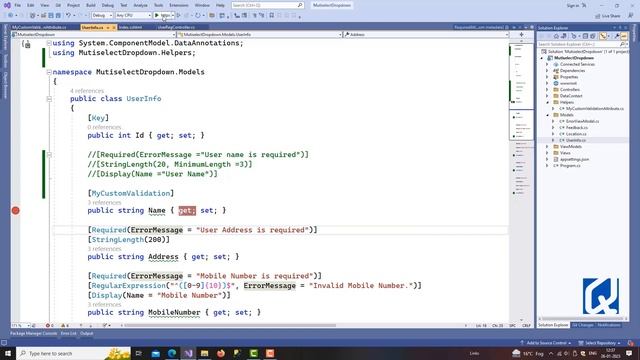Click the Visual Studio logo icon
The image size is (640, 360).
[7, 5]
